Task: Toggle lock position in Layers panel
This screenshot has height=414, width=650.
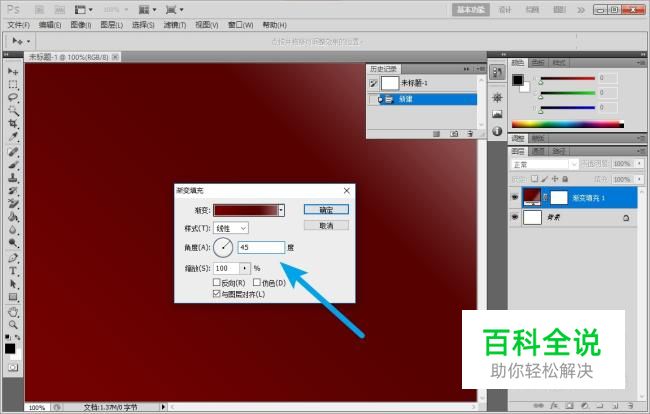Action: 555,179
